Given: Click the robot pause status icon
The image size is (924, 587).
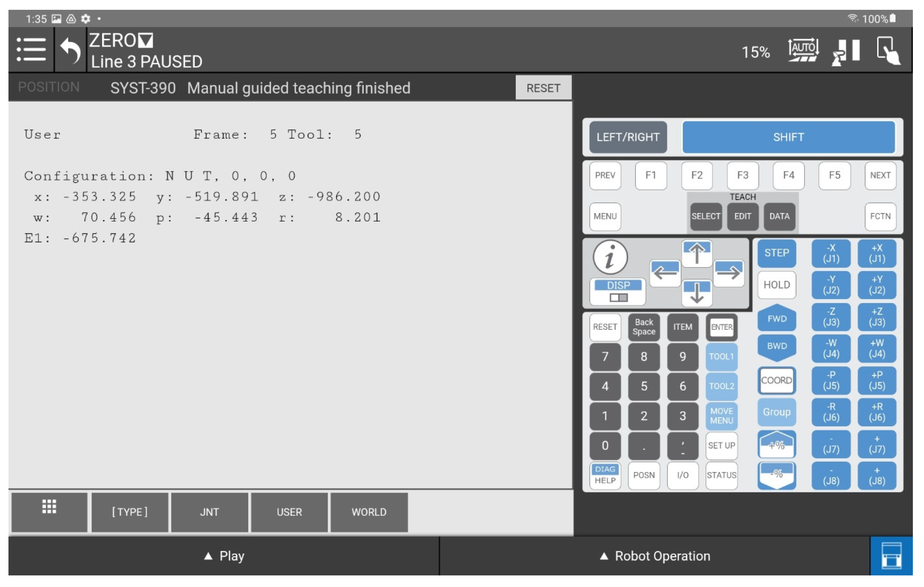Looking at the screenshot, I should click(846, 51).
